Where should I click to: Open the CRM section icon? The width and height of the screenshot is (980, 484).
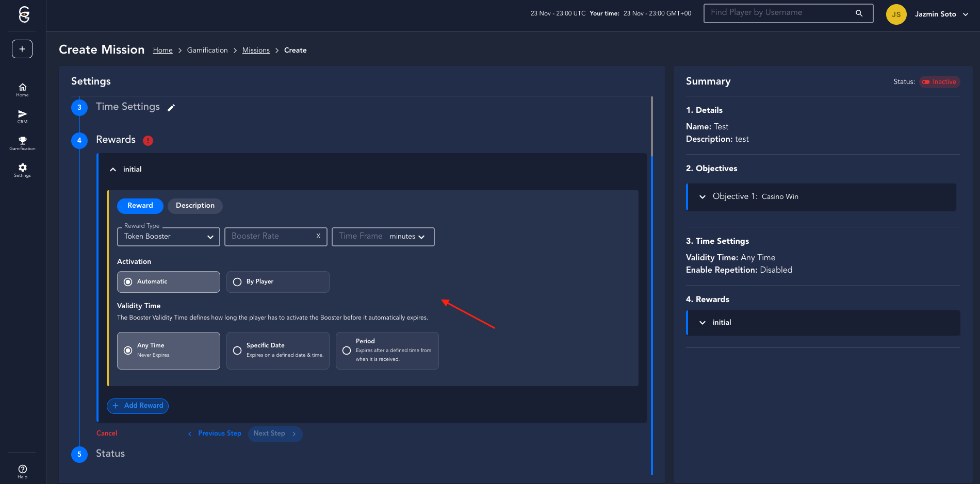pos(22,116)
